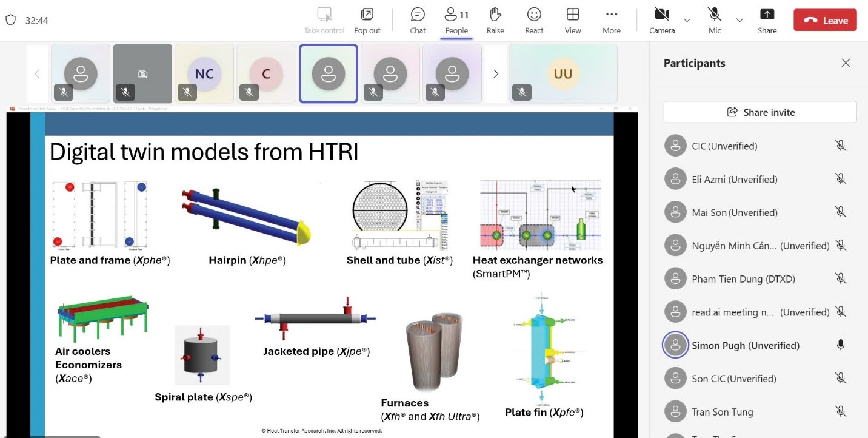
Task: Close the Participants panel
Action: click(x=846, y=63)
